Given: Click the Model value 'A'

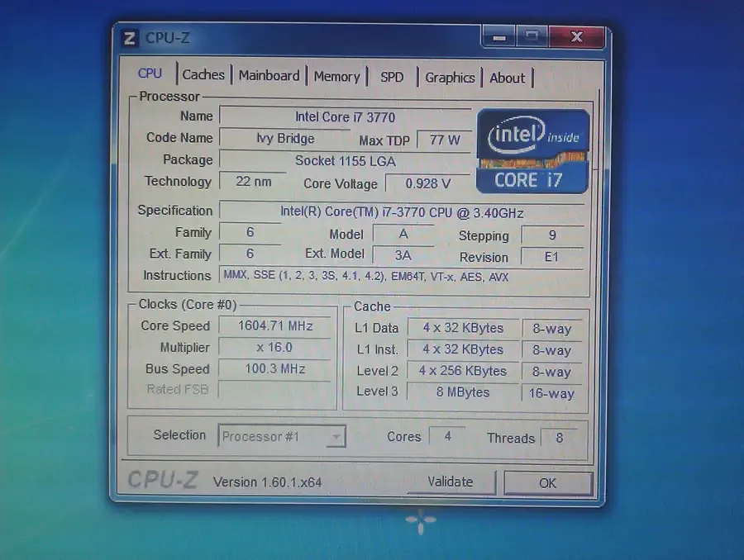Looking at the screenshot, I should click(403, 235).
